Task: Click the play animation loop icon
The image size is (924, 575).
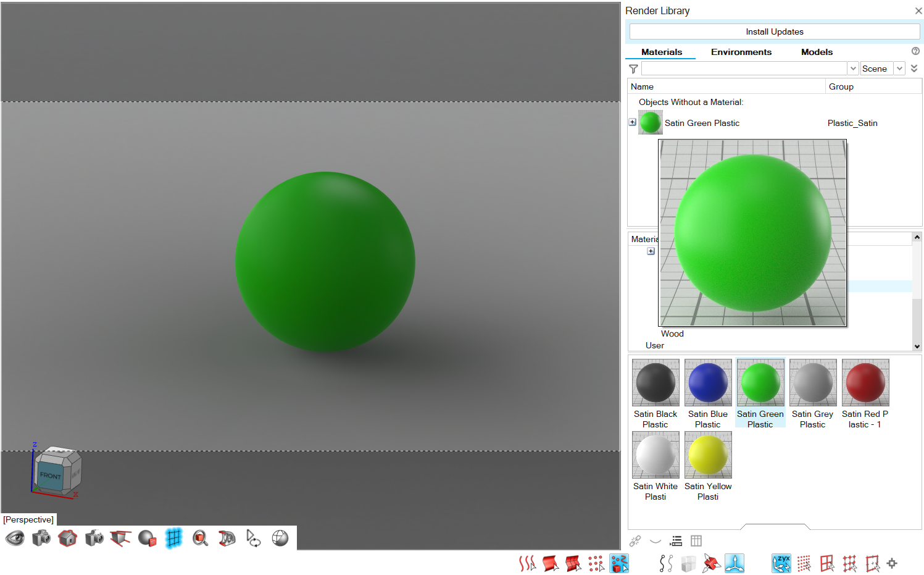Action: 253,539
